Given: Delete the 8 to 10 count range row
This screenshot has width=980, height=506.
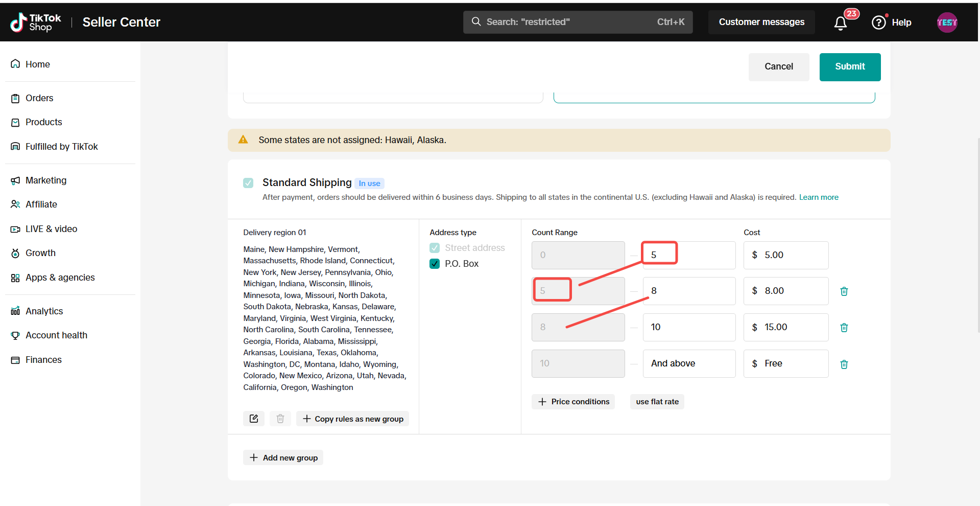Looking at the screenshot, I should (x=844, y=328).
